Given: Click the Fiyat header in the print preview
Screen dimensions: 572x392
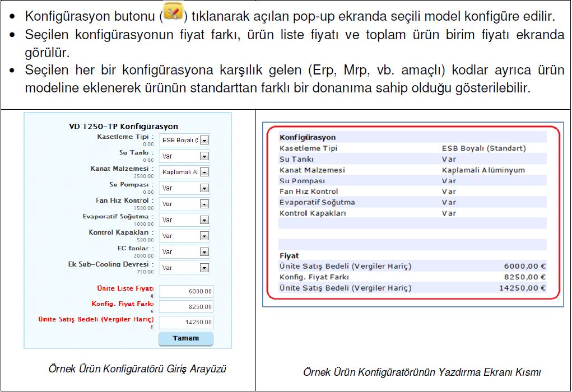Looking at the screenshot, I should pyautogui.click(x=289, y=255).
